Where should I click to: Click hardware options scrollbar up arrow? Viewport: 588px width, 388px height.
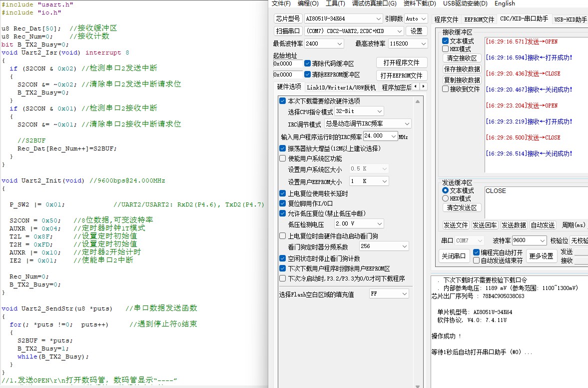(x=418, y=101)
